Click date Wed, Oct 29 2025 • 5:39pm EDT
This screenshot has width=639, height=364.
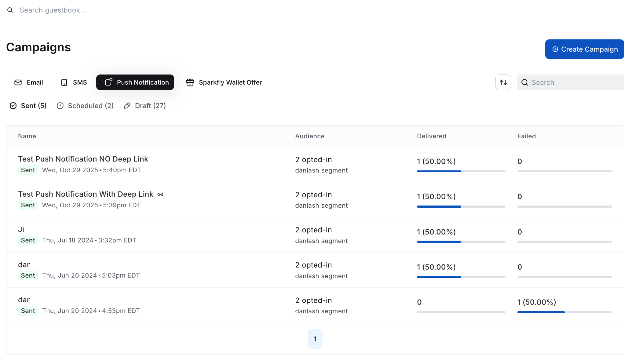tap(91, 205)
